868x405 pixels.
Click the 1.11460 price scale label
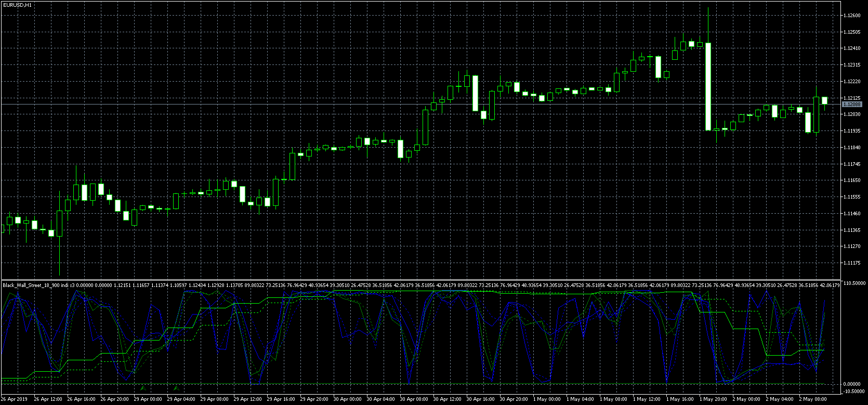pyautogui.click(x=853, y=214)
